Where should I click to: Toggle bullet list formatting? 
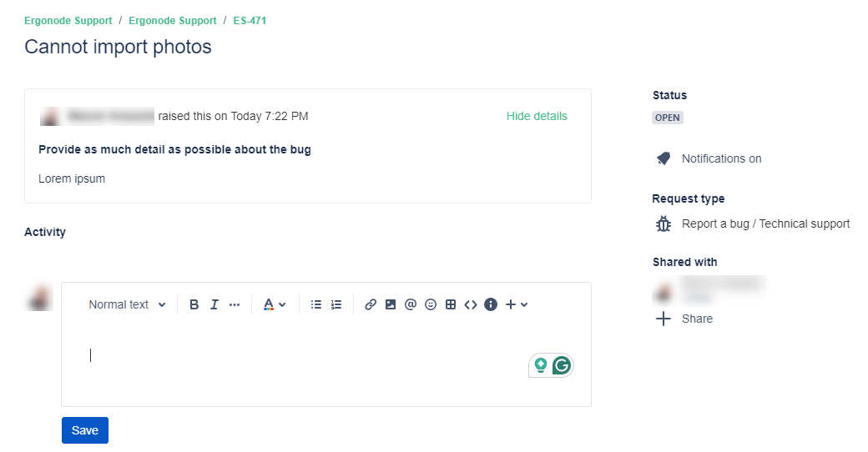[x=316, y=305]
